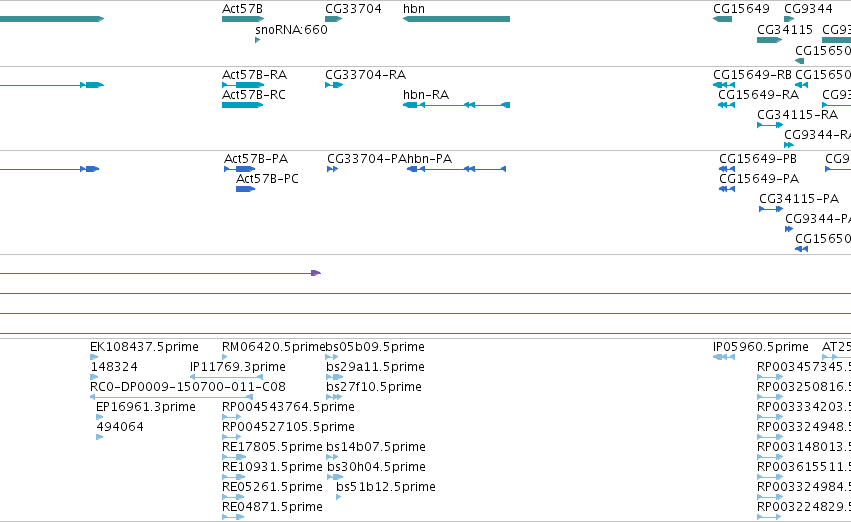Select the snoRNA:660 label
Image resolution: width=851 pixels, height=522 pixels.
click(x=291, y=29)
